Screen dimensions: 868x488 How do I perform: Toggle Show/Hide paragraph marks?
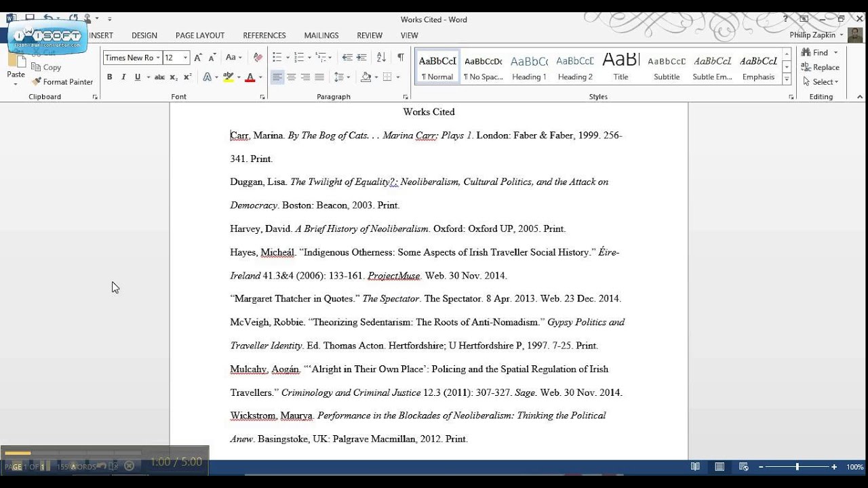[400, 58]
